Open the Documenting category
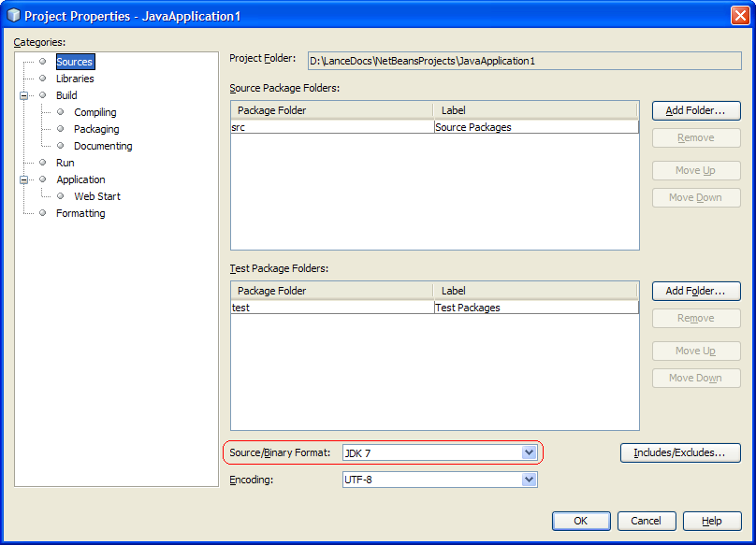The image size is (756, 545). tap(103, 146)
